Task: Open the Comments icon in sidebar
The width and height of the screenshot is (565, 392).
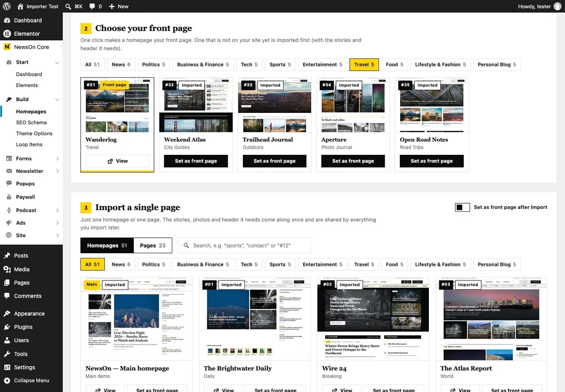Action: click(7, 296)
